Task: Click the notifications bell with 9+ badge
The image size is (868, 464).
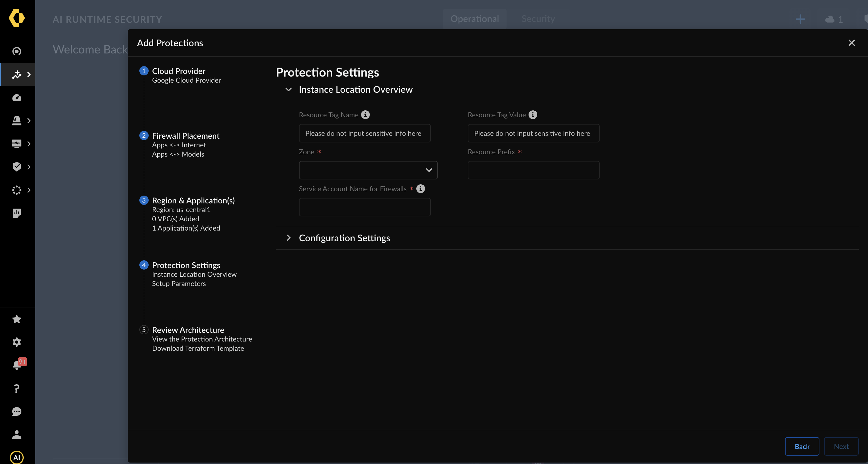Action: [x=16, y=364]
